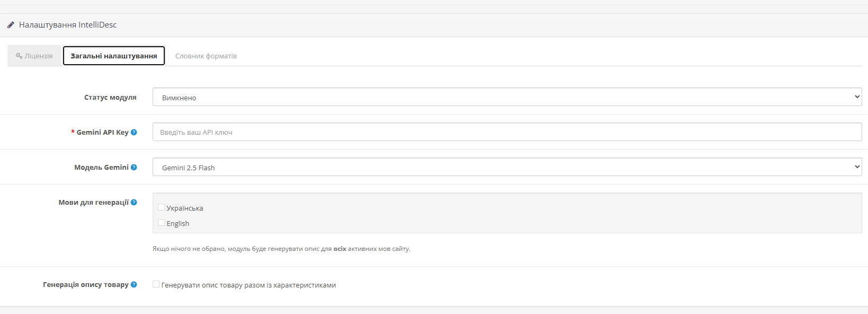Focus the Gemini API Key input field
Screen dimensions: 868x314
507,132
